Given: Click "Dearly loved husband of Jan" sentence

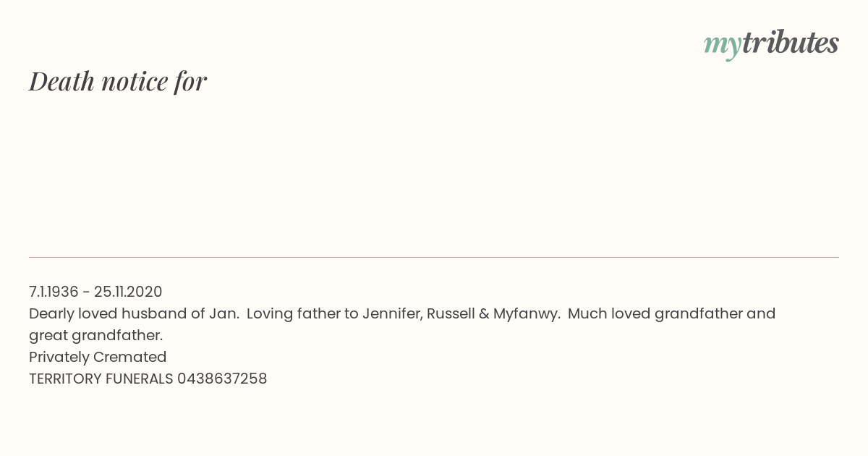Looking at the screenshot, I should [x=134, y=313].
